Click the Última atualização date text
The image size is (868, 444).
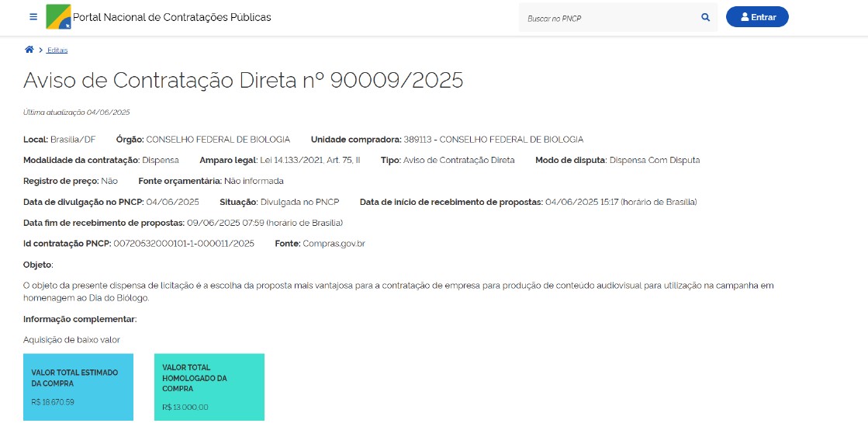[x=76, y=113]
